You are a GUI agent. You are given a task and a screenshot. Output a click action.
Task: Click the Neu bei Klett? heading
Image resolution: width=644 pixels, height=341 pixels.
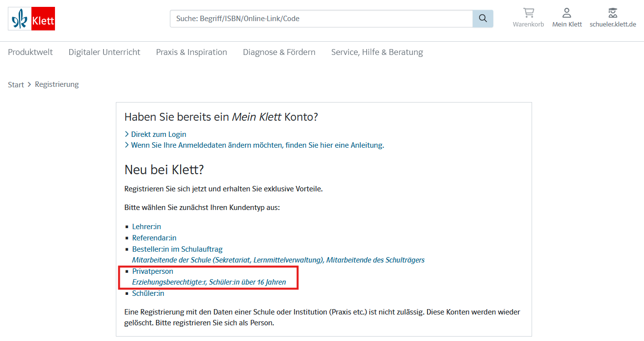(164, 170)
